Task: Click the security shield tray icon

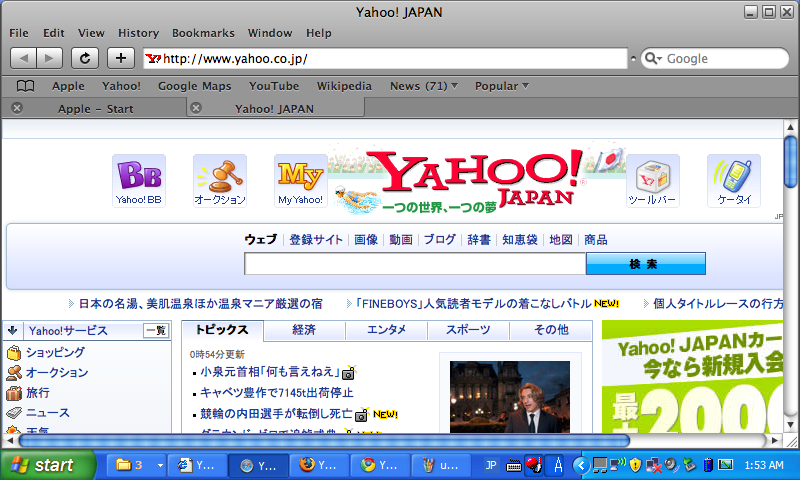Action: (x=635, y=465)
